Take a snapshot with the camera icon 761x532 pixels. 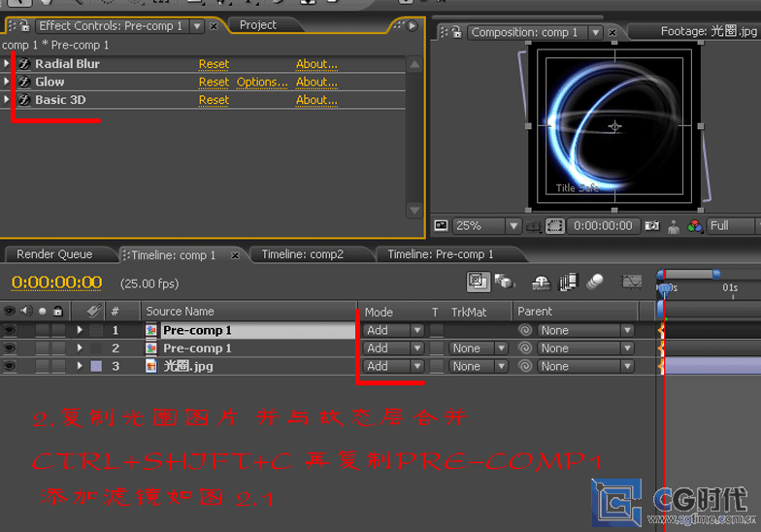(652, 225)
